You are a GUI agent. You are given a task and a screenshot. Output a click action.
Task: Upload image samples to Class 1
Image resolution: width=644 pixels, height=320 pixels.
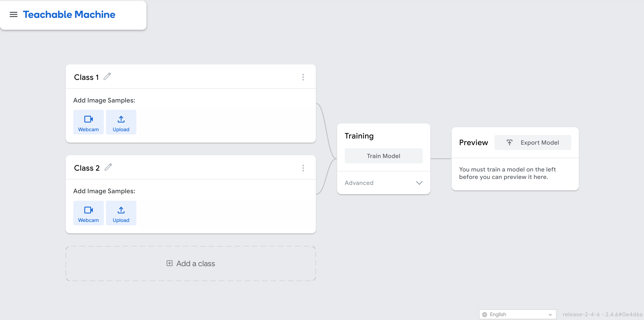[x=121, y=122]
